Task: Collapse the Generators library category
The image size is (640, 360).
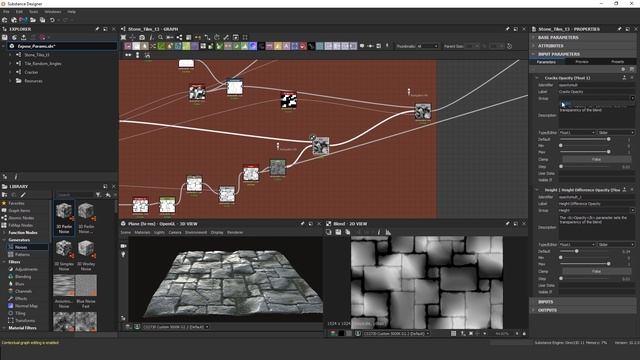Action: tap(4, 240)
